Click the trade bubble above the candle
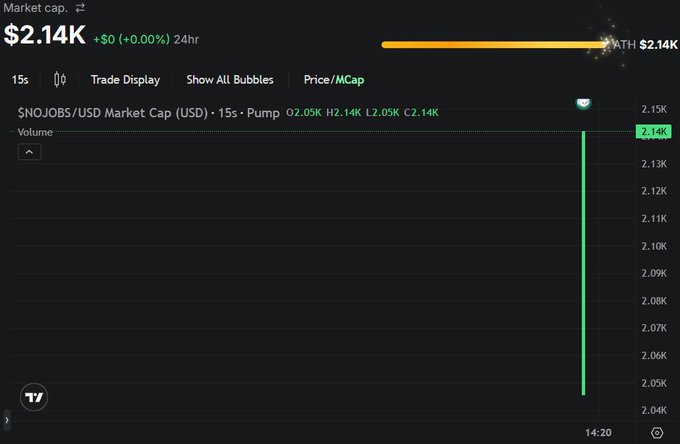Viewport: 680px width, 444px height. (x=583, y=103)
